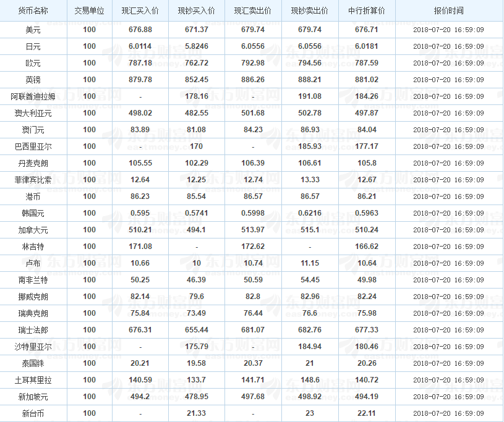Click the 现钞卖出价 column header
This screenshot has width=504, height=422.
point(310,11)
